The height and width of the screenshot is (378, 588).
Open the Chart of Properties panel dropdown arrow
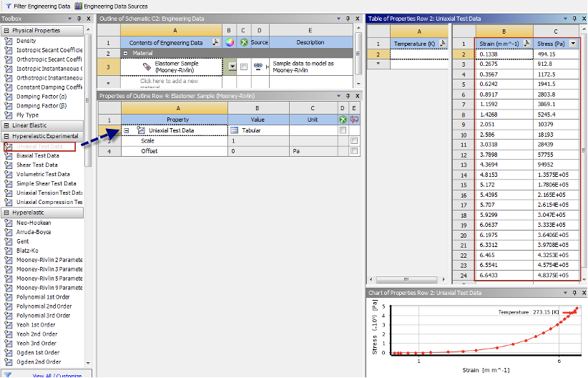pyautogui.click(x=565, y=293)
